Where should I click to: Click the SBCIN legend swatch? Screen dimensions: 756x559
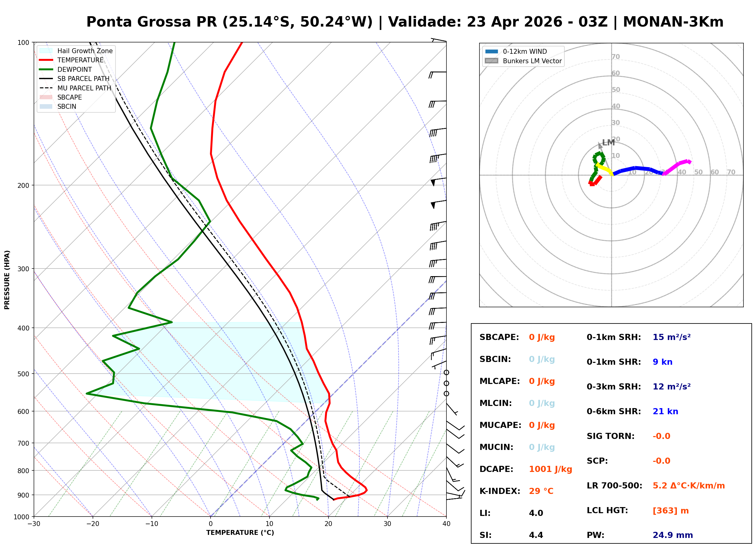pyautogui.click(x=46, y=106)
